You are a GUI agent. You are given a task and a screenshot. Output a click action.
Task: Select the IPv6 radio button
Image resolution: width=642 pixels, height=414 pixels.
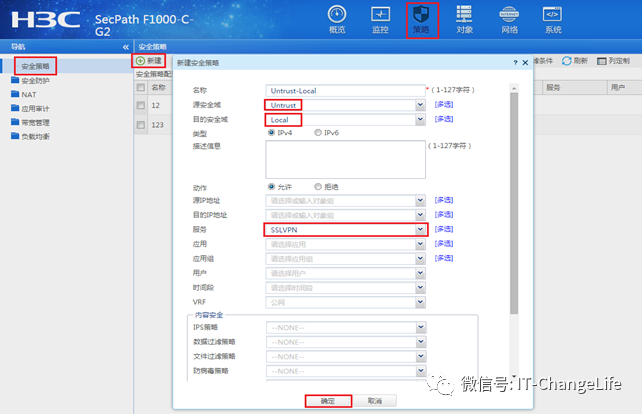point(318,133)
